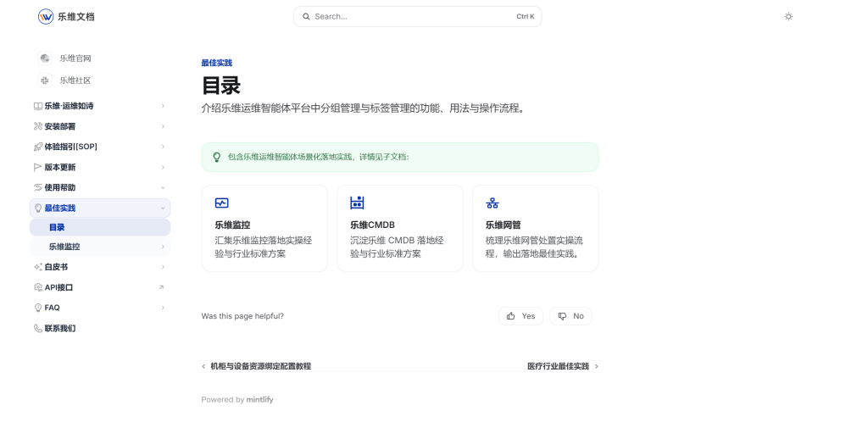Click the 乐维监控 card monitor icon
868x439 pixels.
221,203
